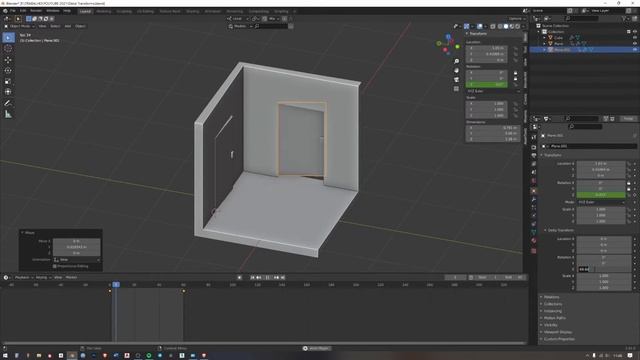Toggle X-ray mode in viewport header
This screenshot has width=640, height=360.
tap(493, 26)
